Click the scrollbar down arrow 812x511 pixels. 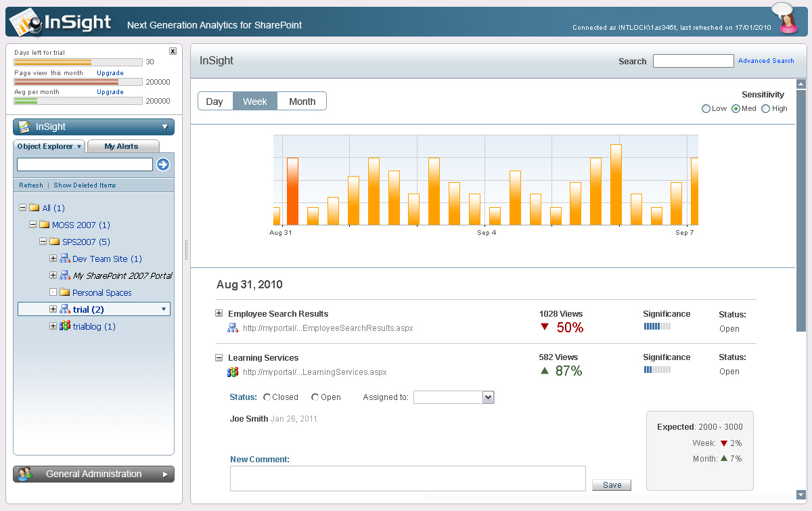coord(801,495)
